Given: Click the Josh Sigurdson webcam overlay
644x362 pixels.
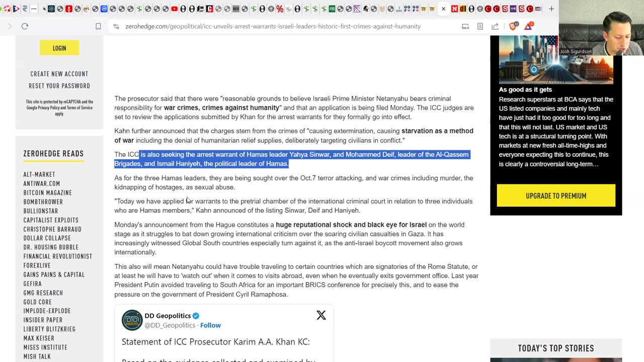Looking at the screenshot, I should pyautogui.click(x=601, y=28).
